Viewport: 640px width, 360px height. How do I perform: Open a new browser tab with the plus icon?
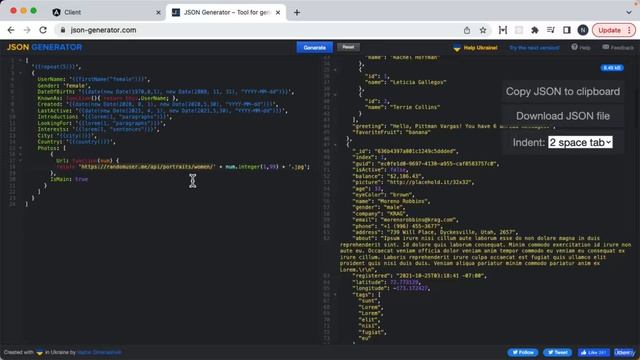(297, 13)
